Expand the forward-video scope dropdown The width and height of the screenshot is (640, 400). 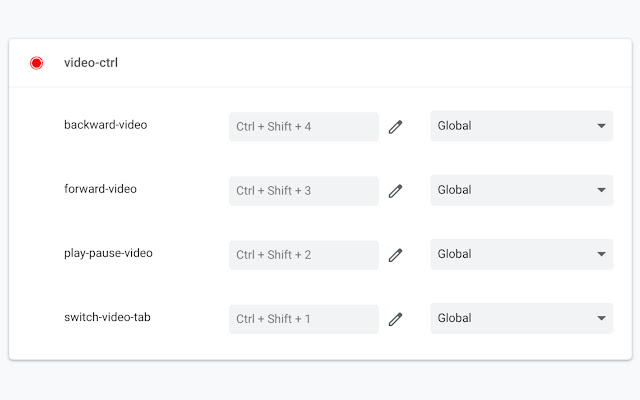point(521,190)
